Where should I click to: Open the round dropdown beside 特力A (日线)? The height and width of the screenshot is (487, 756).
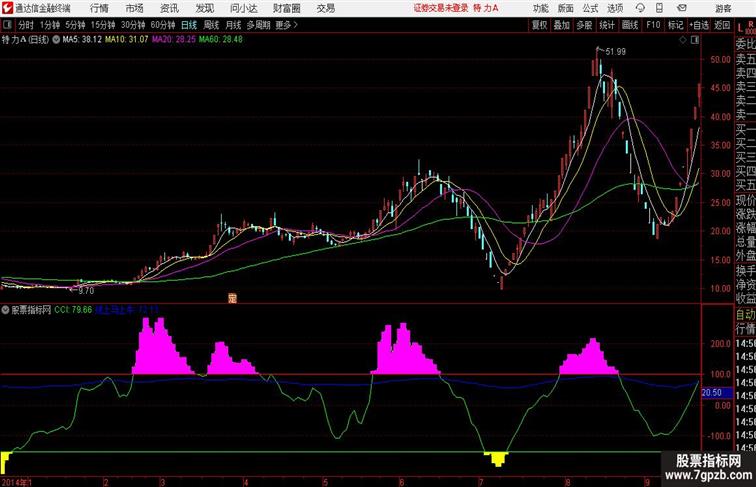click(x=56, y=40)
